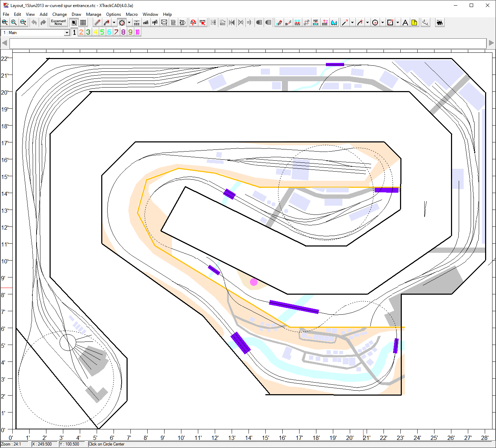The image size is (496, 448).
Task: Open the '1 : Main' layer dropdown
Action: 67,33
